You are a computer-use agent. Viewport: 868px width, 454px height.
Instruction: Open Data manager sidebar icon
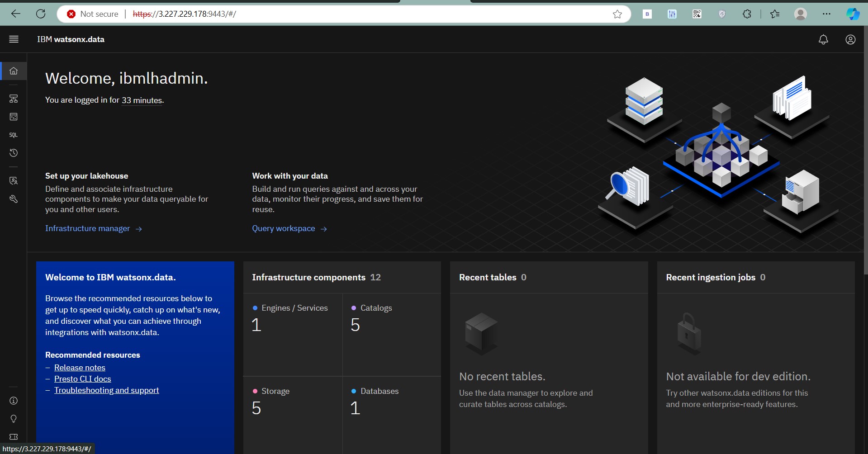tap(14, 117)
